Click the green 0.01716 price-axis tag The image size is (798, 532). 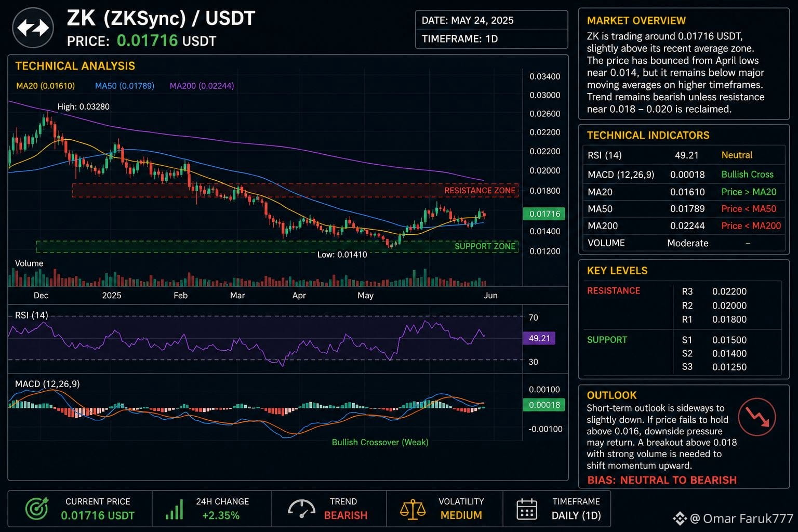click(544, 214)
